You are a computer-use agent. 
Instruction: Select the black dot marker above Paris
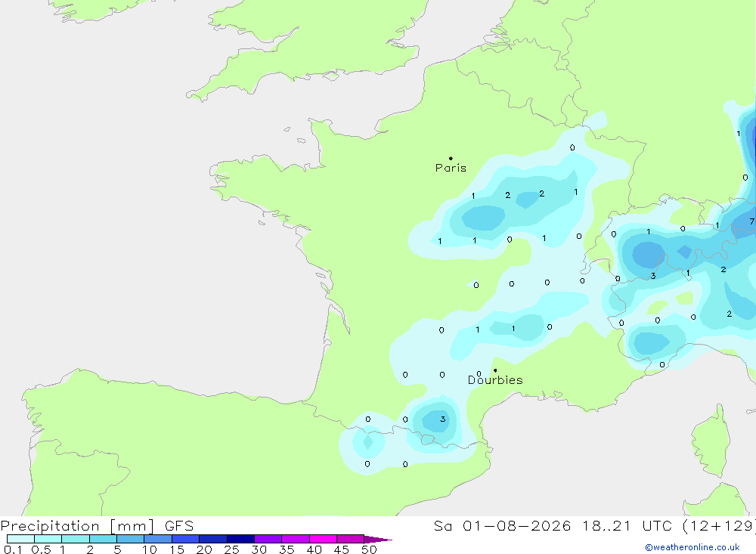click(451, 158)
